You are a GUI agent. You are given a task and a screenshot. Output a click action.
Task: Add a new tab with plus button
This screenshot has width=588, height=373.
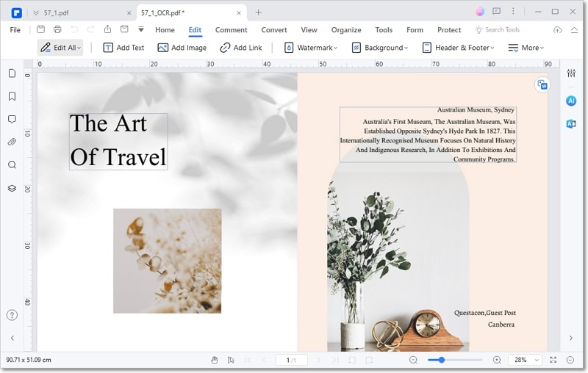click(258, 12)
